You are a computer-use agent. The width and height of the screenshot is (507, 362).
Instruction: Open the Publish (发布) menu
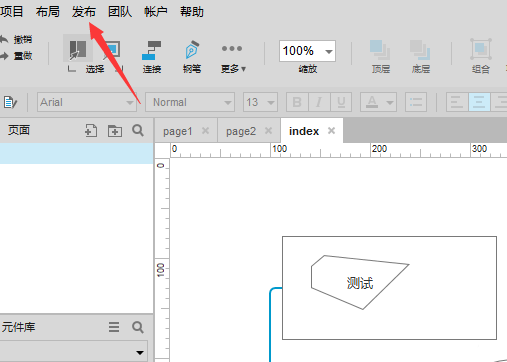[84, 12]
